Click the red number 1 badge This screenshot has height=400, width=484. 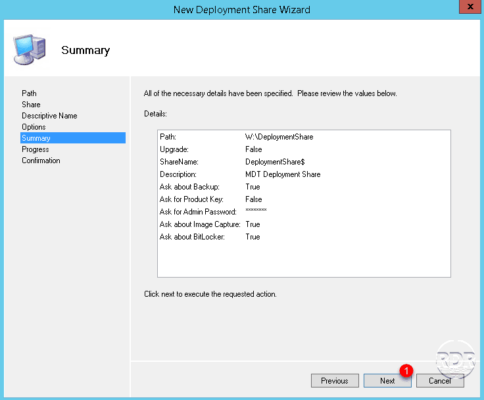(x=406, y=370)
